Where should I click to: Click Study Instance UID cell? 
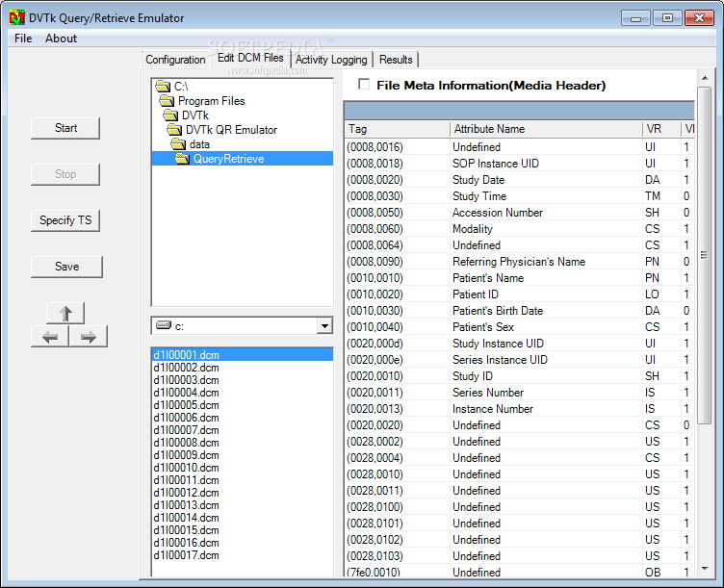(x=546, y=344)
